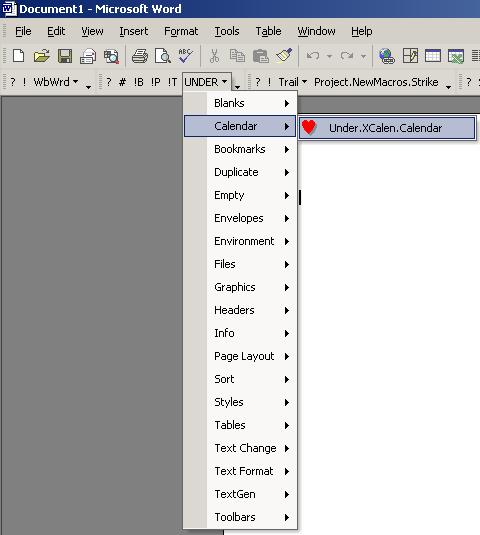The image size is (480, 535).
Task: Click the Project.NewMacros.Strike toolbar button
Action: pyautogui.click(x=376, y=82)
